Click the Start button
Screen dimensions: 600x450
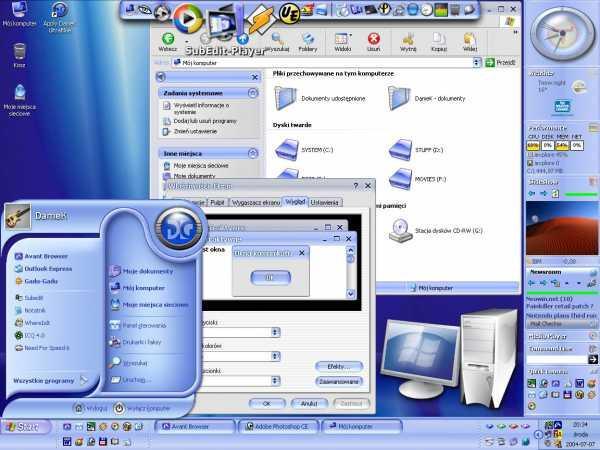[25, 427]
